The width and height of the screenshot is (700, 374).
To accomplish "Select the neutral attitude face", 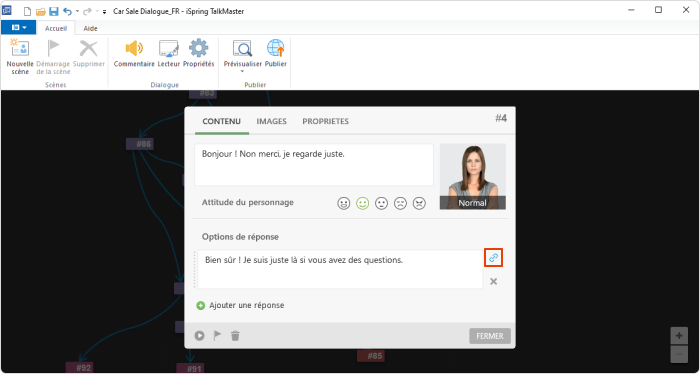I will (x=381, y=204).
